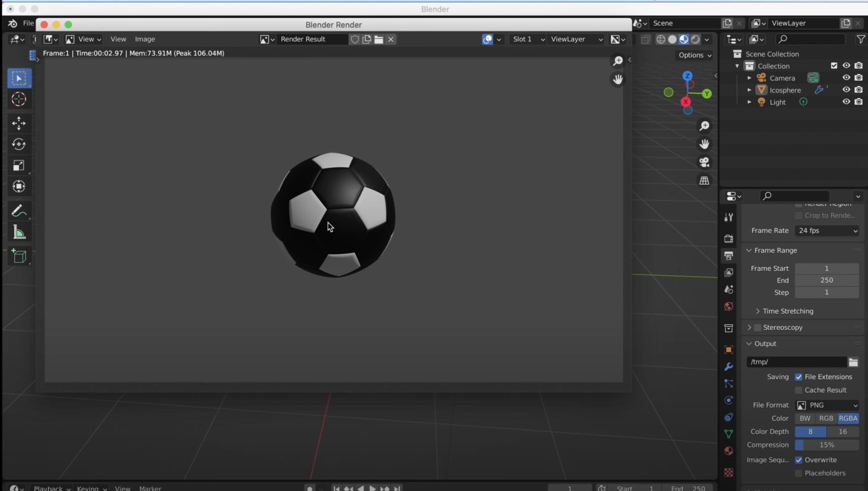The image size is (868, 491).
Task: Select the Move tool in the toolbar
Action: (x=19, y=123)
